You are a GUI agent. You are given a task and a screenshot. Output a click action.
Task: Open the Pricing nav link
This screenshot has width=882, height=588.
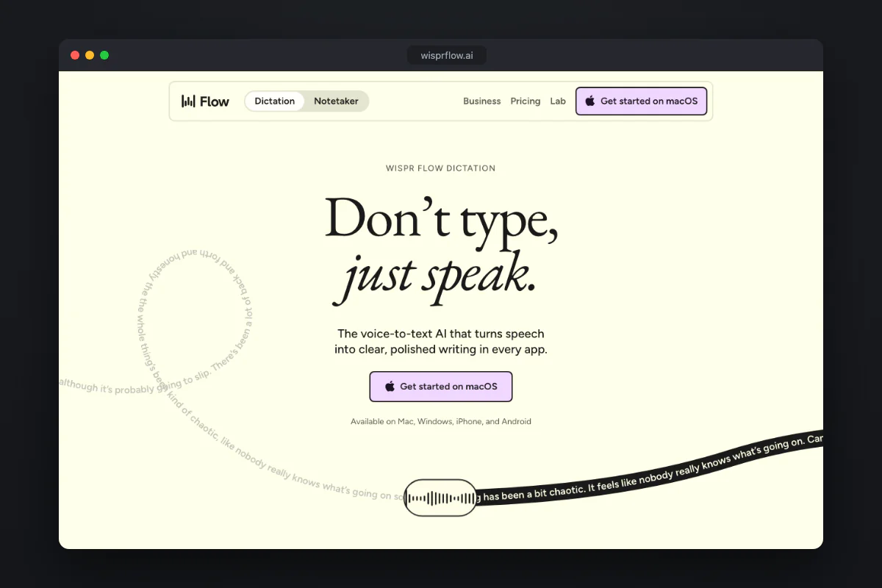coord(526,101)
